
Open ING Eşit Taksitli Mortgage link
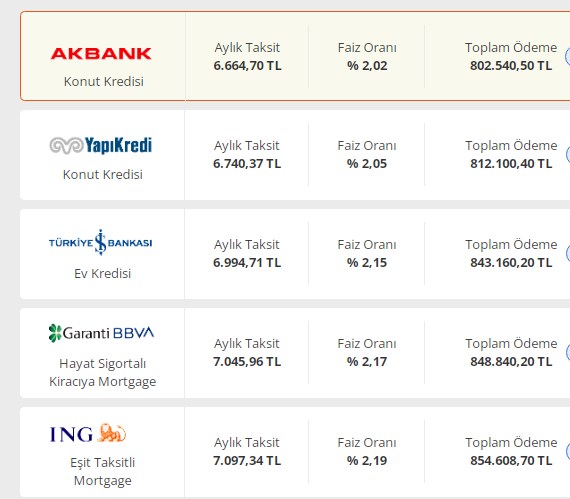tap(103, 471)
